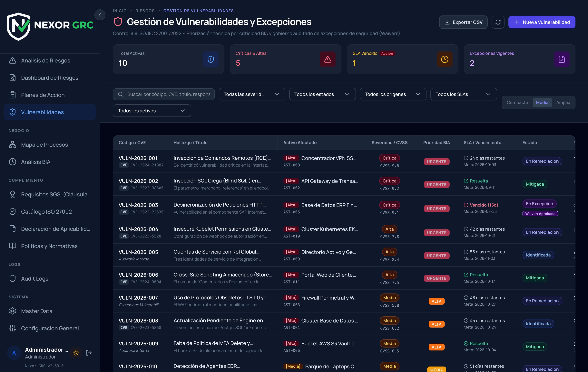Go to Análisis BIA menu item

click(x=50, y=162)
